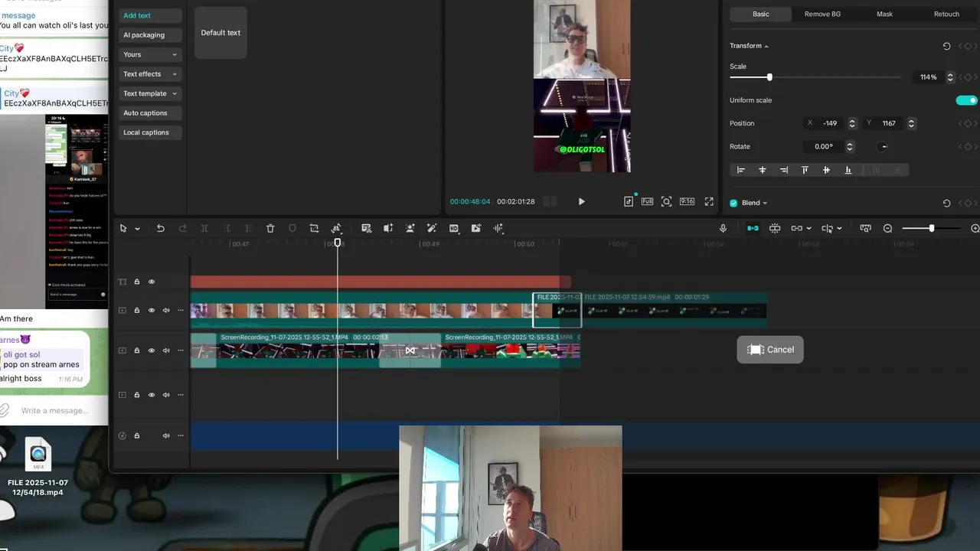
Task: Add a marker with the shield-shaped icon
Action: tap(292, 228)
